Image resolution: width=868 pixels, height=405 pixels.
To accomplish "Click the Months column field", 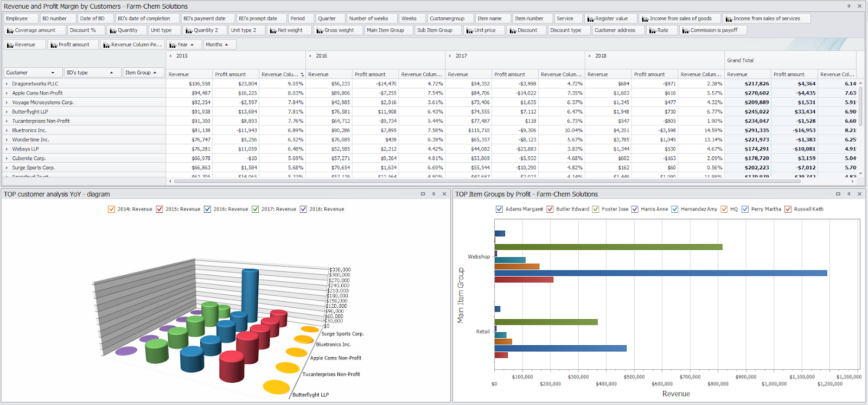I will pyautogui.click(x=220, y=45).
